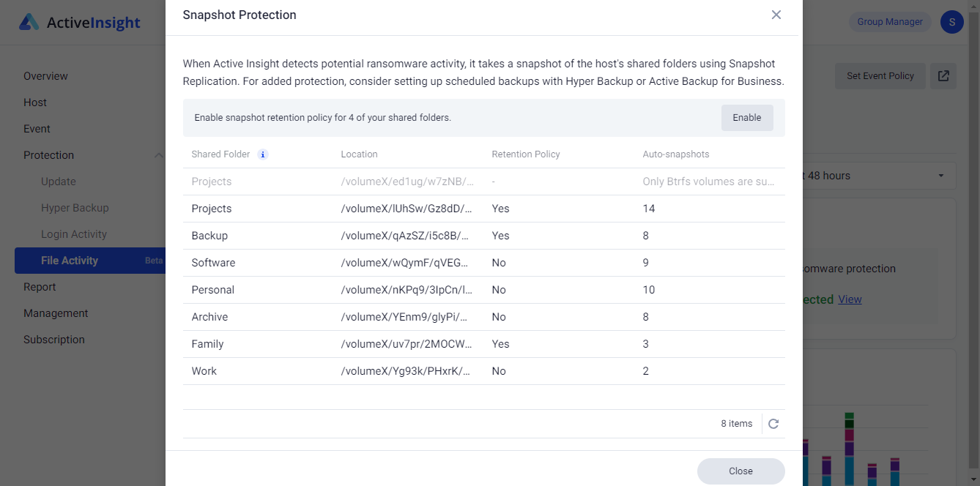Select the Work shared folder row
This screenshot has height=486, width=980.
pos(484,371)
